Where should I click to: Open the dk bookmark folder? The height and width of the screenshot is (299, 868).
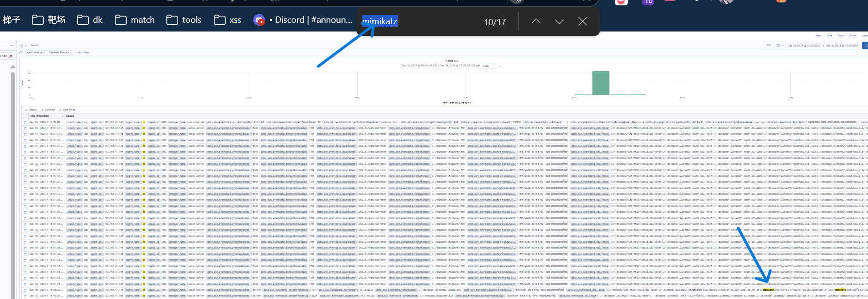(90, 20)
